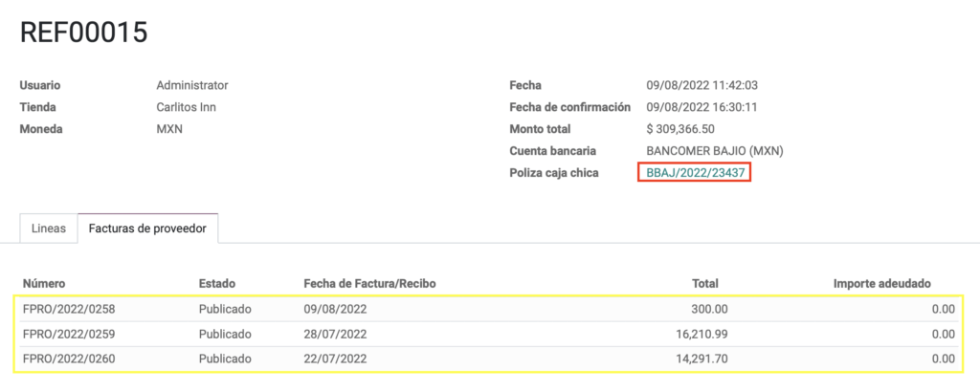Click the date 09/08/2022 11:42:03
Screen dimensions: 980x392
coord(702,85)
